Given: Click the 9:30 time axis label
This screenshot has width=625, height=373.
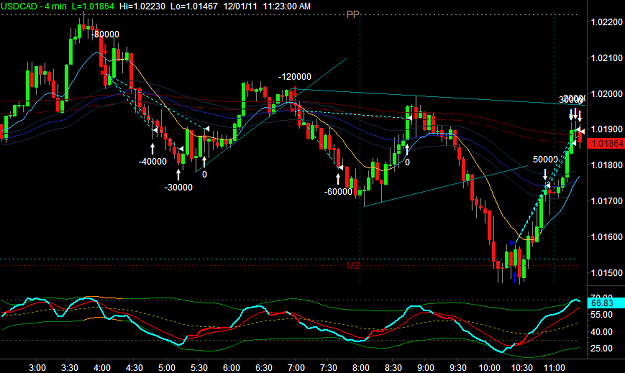Looking at the screenshot, I should [458, 367].
